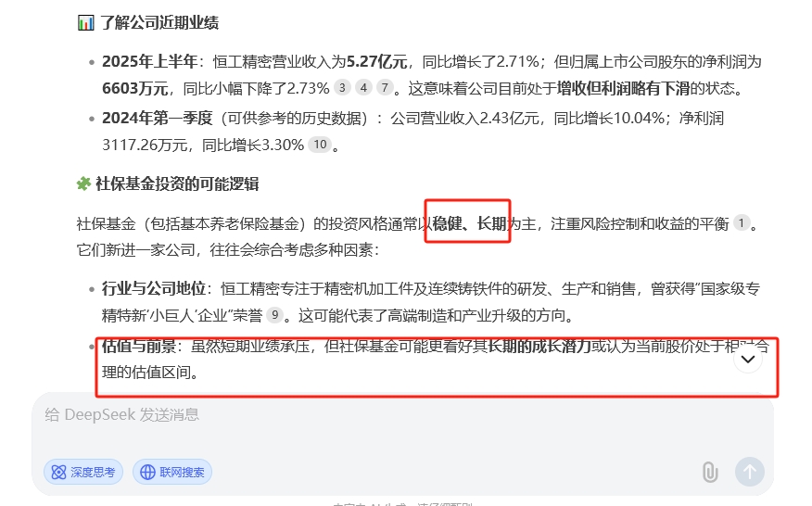Open citation badge 9 after 企业"荣誉
Image resolution: width=812 pixels, height=506 pixels.
(x=274, y=315)
